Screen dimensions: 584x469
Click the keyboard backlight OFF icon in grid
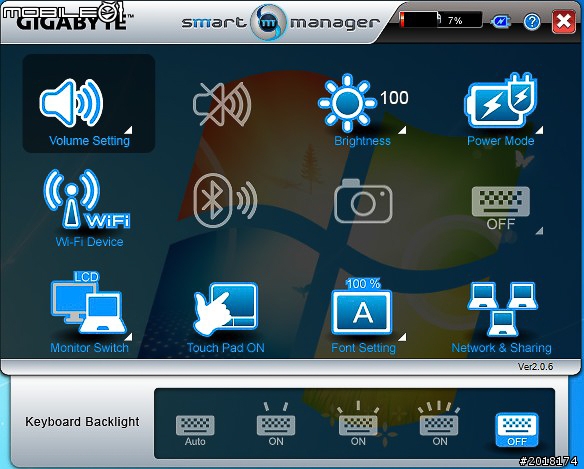click(501, 208)
